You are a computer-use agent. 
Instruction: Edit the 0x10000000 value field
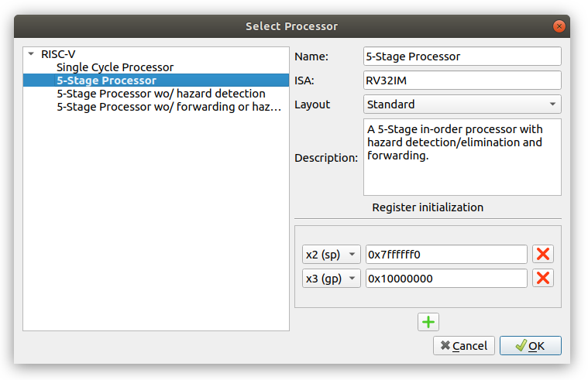446,279
